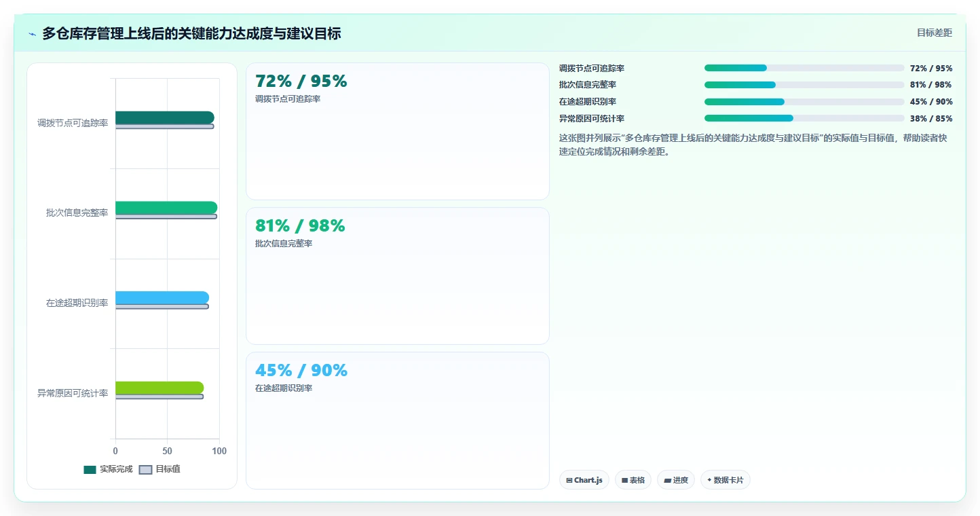
Task: Toggle the 实际完成 legend item
Action: (x=108, y=469)
